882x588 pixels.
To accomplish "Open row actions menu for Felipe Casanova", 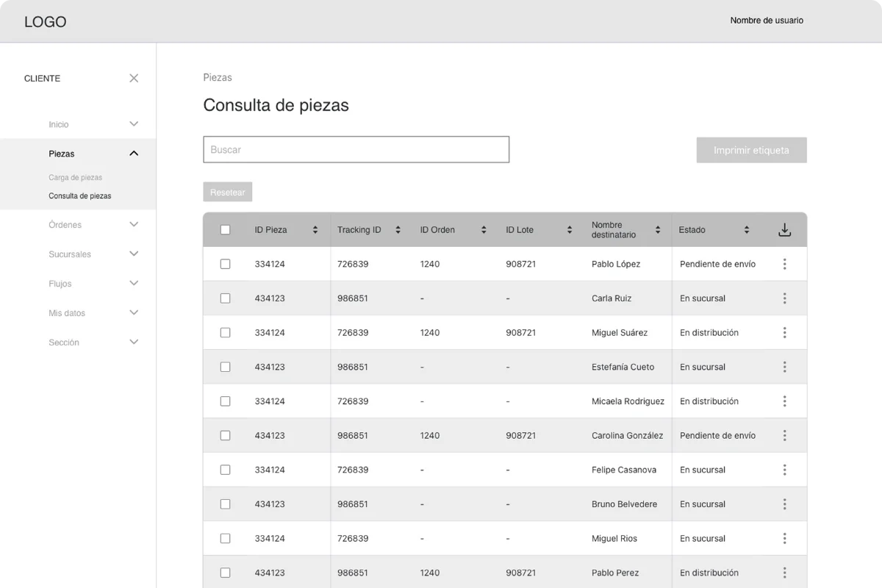I will tap(784, 470).
